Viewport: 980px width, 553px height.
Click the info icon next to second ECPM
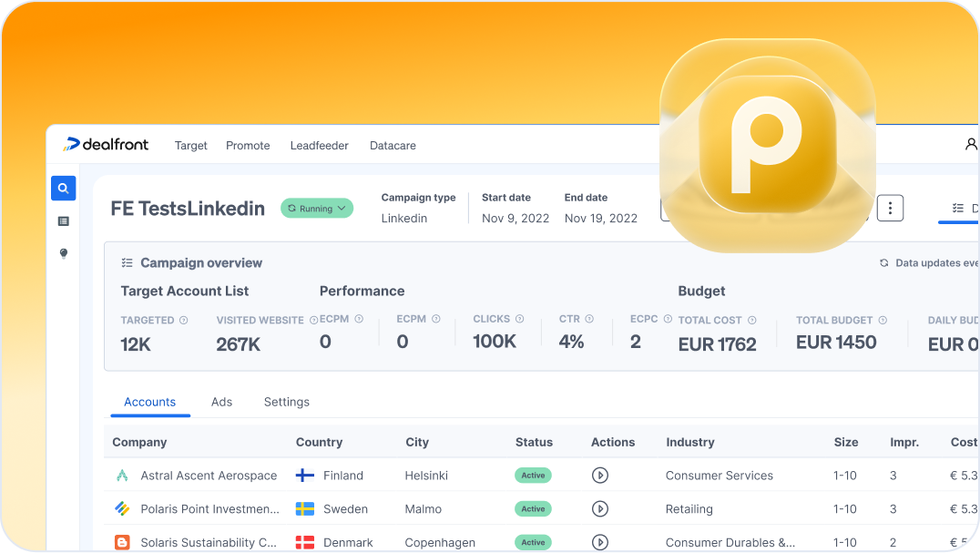pyautogui.click(x=436, y=319)
